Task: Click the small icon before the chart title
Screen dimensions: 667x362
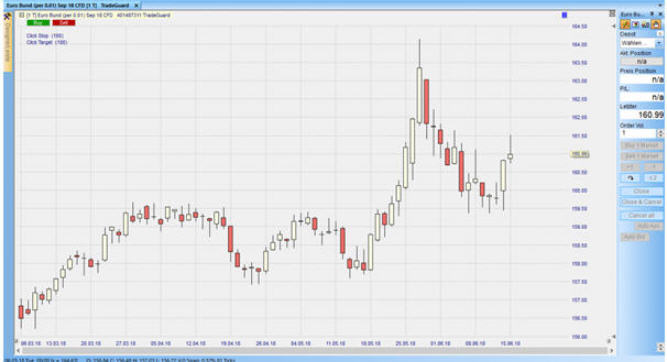Action: coord(21,15)
